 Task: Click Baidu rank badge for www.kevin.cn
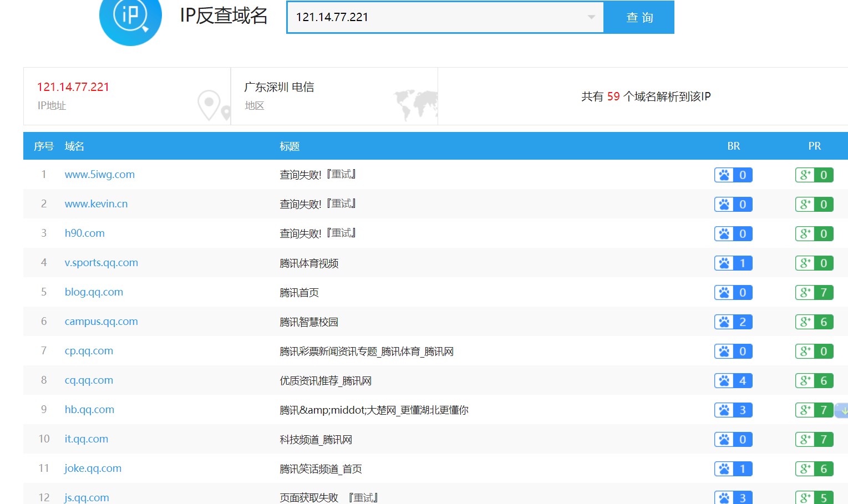pos(733,205)
